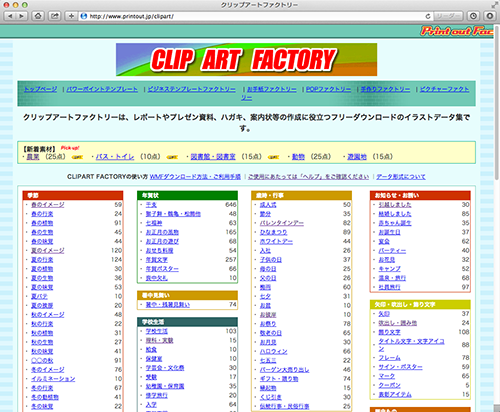Viewport: 500px width, 412px height.
Task: Open the 七福神 category
Action: tap(154, 223)
